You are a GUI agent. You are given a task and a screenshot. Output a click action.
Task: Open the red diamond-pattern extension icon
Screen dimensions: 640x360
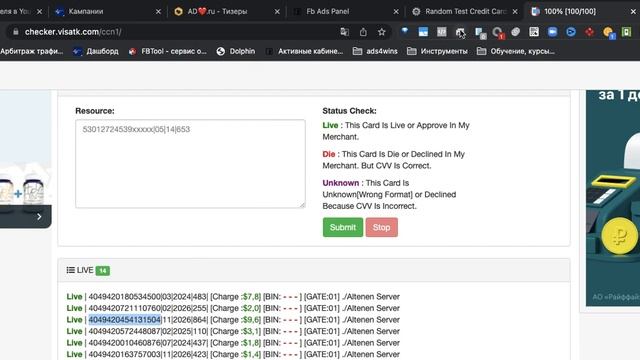pyautogui.click(x=589, y=31)
